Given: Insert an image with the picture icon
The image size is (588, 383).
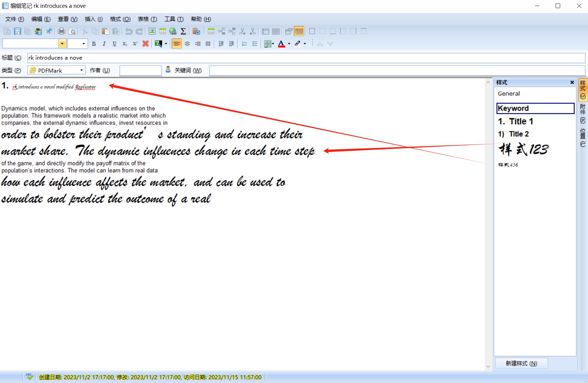Looking at the screenshot, I should (x=152, y=31).
